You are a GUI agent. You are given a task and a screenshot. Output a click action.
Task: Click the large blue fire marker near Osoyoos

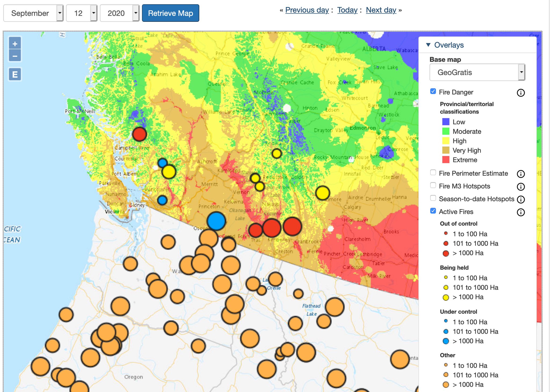[x=216, y=221]
